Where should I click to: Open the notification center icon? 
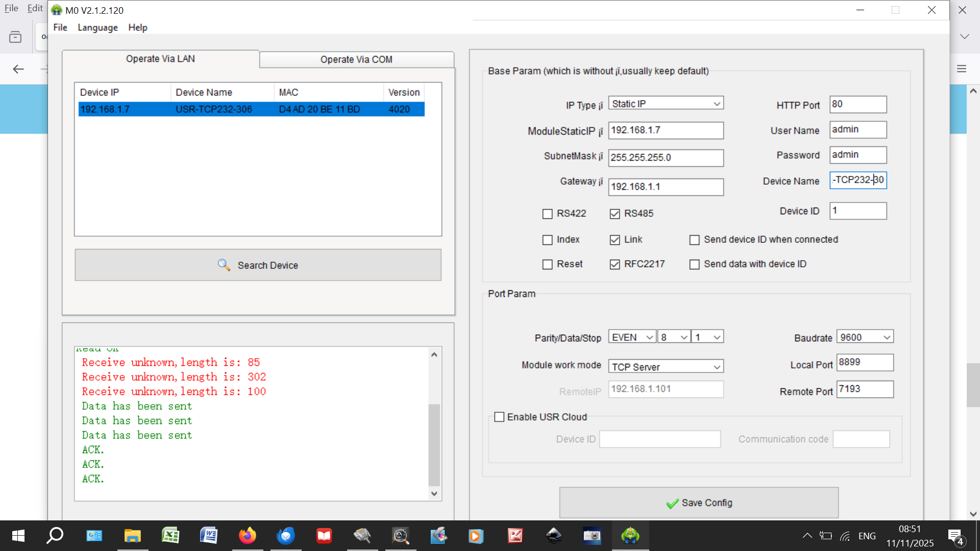(x=955, y=536)
